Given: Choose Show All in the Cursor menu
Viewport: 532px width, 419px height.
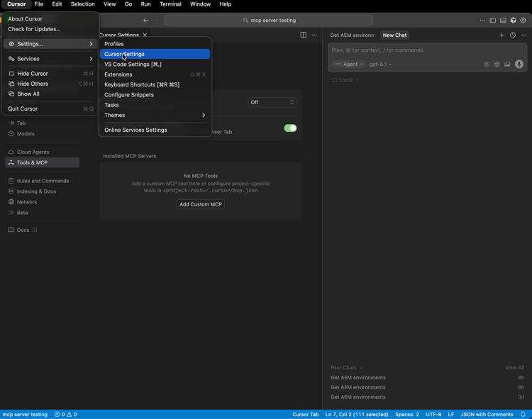Looking at the screenshot, I should (50, 94).
